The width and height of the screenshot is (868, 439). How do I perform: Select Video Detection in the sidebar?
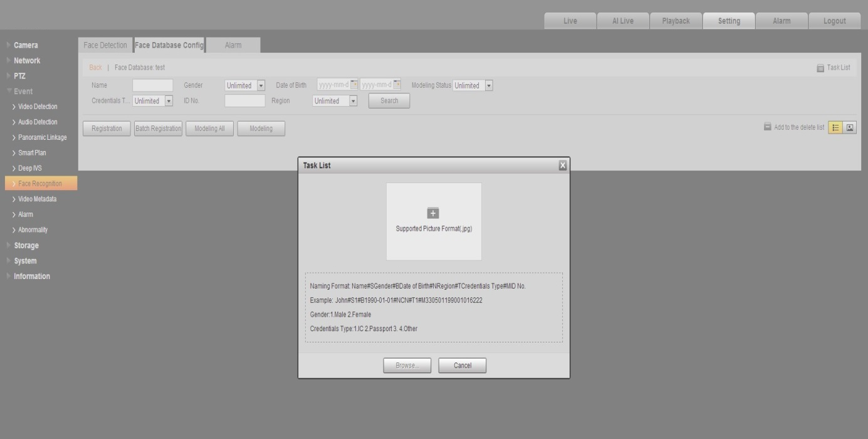(38, 107)
